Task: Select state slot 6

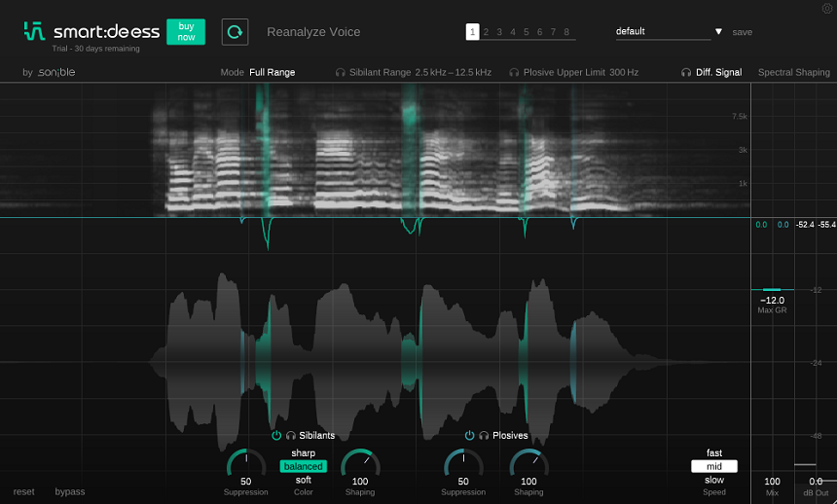Action: (x=540, y=32)
